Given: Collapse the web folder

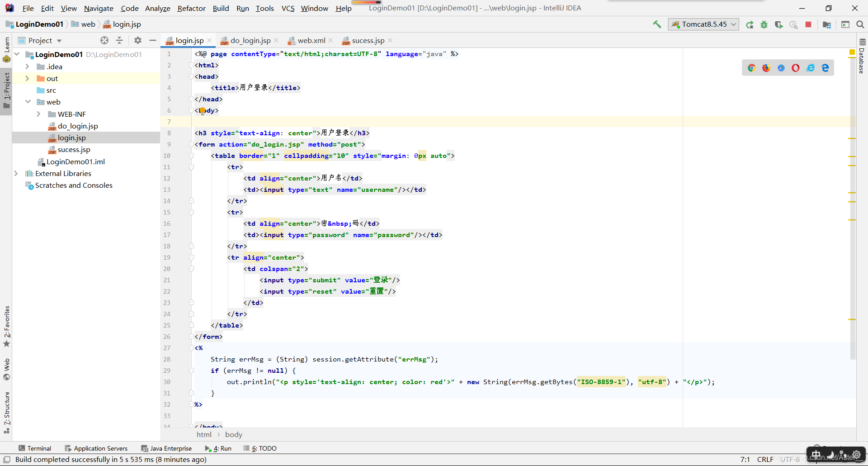Looking at the screenshot, I should [28, 102].
